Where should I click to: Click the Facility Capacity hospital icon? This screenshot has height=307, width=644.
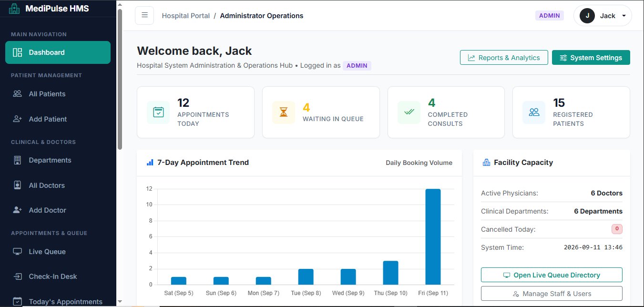point(486,163)
